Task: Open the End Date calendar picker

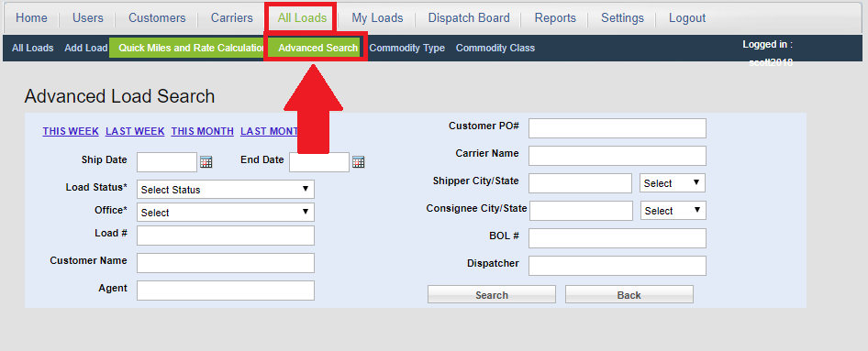Action: 358,162
